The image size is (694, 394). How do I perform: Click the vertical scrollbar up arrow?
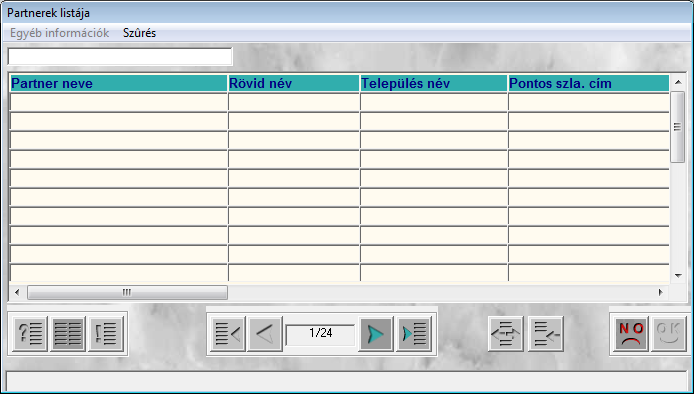678,82
